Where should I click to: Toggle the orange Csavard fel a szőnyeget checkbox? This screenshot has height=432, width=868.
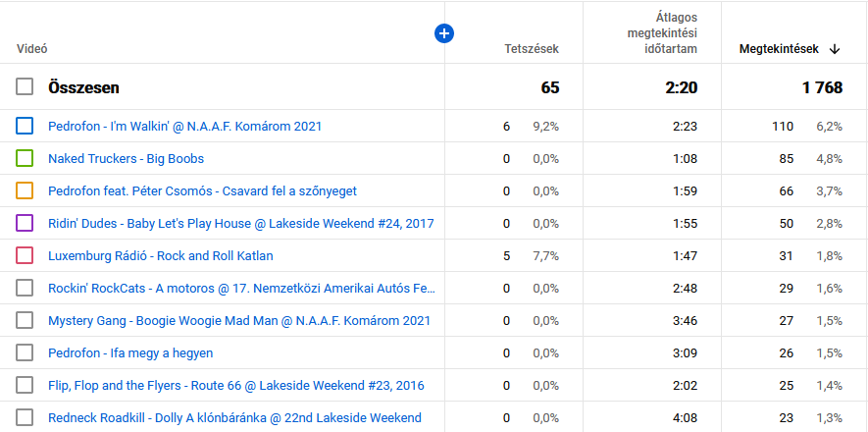(26, 190)
